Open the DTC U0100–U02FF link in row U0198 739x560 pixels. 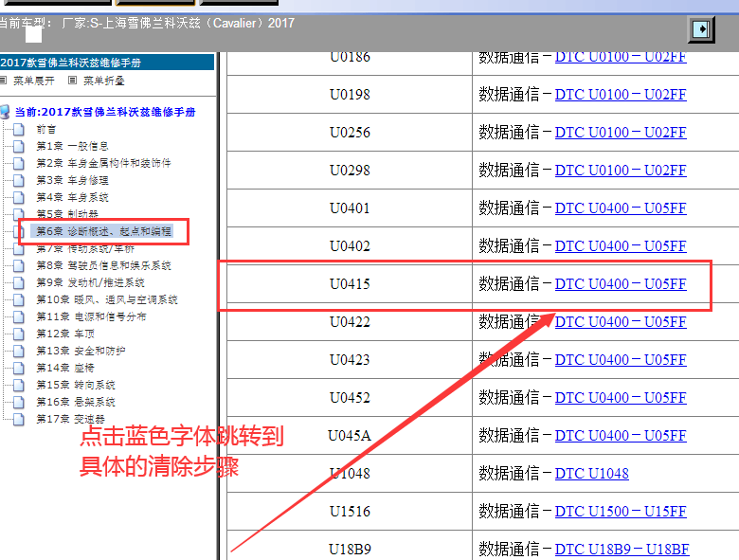(x=621, y=94)
